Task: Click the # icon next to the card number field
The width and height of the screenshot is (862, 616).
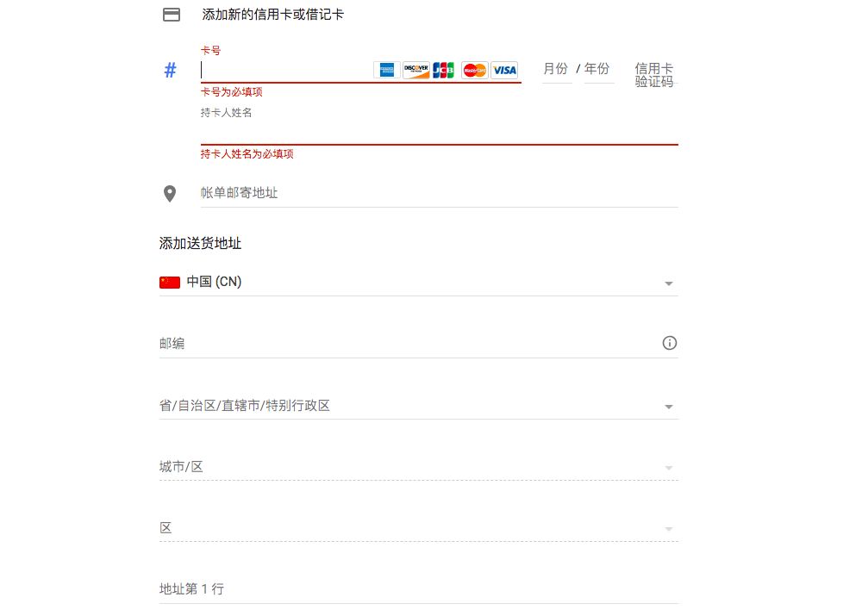Action: click(x=169, y=70)
